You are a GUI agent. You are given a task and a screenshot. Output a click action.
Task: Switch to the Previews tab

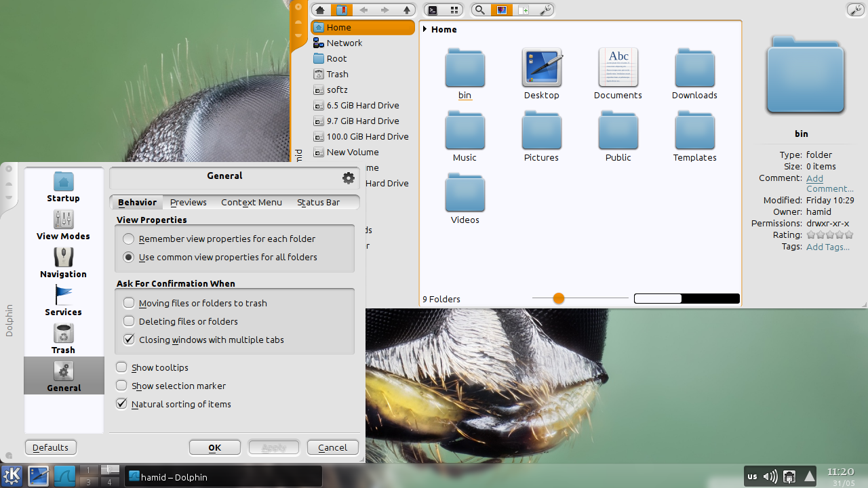[189, 202]
